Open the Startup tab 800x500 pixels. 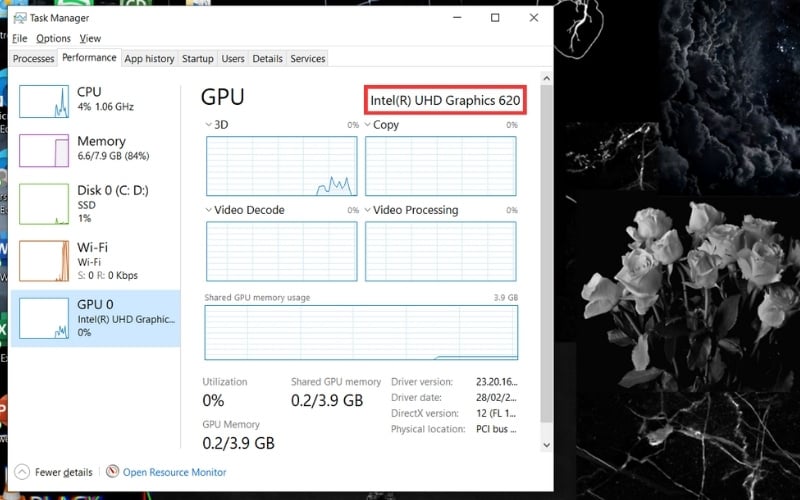(x=197, y=59)
